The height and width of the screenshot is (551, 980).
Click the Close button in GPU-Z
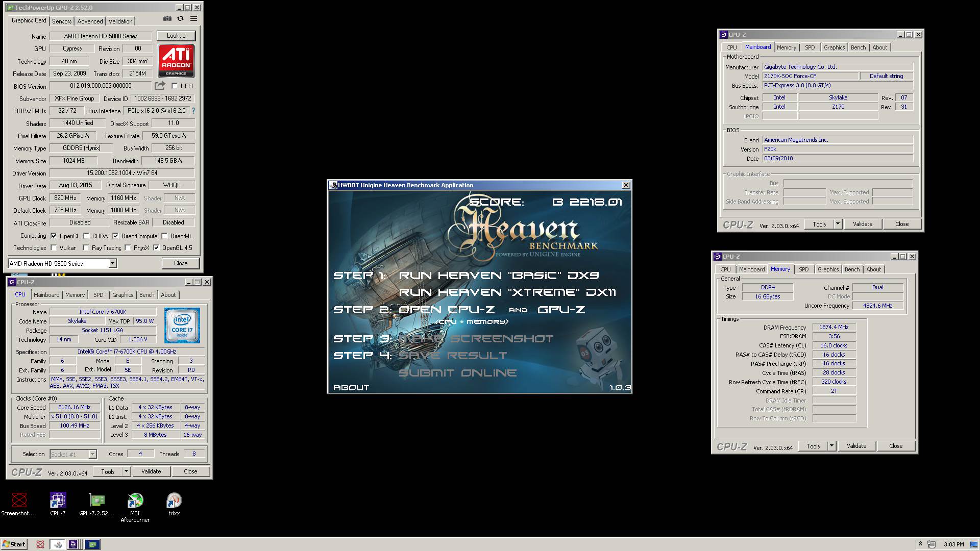181,263
